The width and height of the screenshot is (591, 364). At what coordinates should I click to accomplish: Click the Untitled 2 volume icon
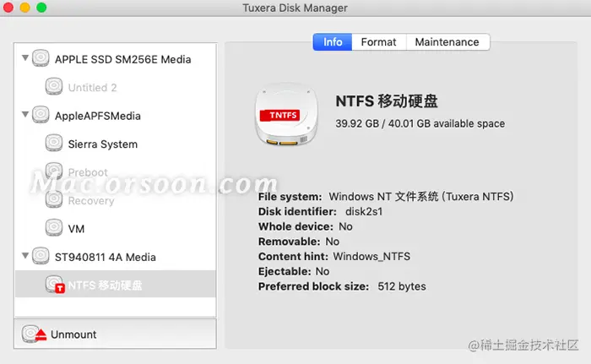tap(54, 86)
